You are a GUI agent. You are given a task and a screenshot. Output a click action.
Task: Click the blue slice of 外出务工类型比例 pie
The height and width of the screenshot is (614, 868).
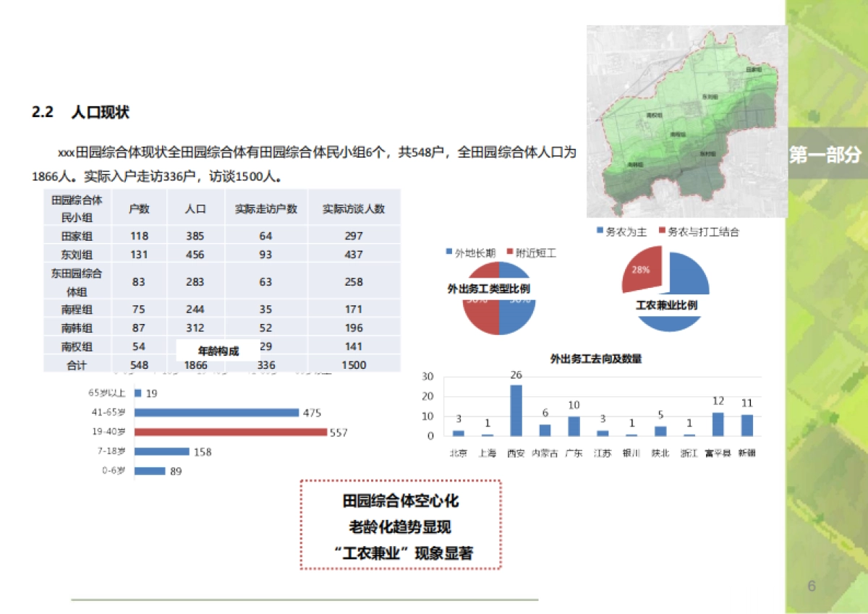pyautogui.click(x=518, y=314)
